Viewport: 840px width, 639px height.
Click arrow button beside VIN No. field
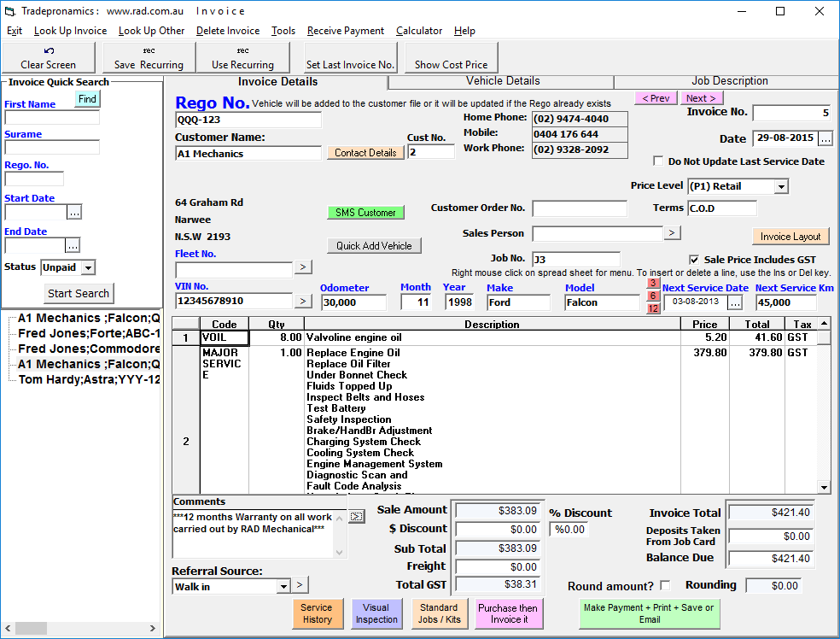tap(303, 301)
